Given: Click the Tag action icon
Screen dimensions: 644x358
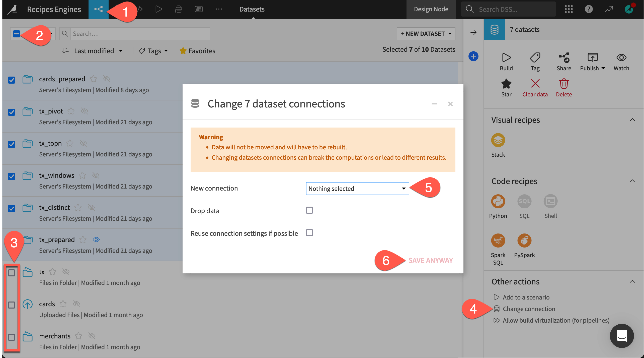Looking at the screenshot, I should click(535, 57).
